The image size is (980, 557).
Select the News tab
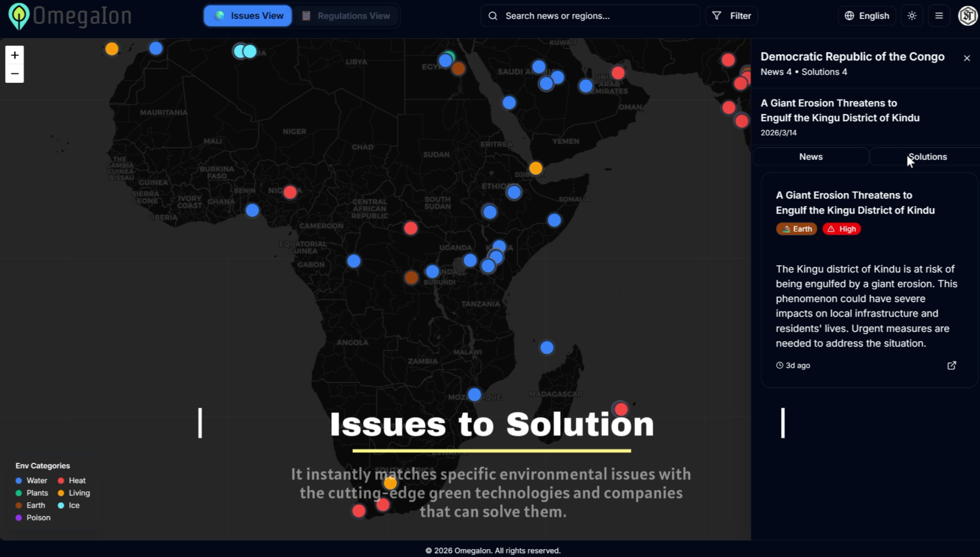coord(810,157)
